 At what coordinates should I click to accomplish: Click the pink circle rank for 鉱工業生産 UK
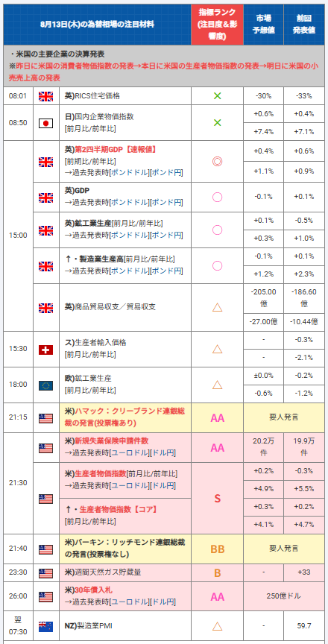(x=217, y=230)
